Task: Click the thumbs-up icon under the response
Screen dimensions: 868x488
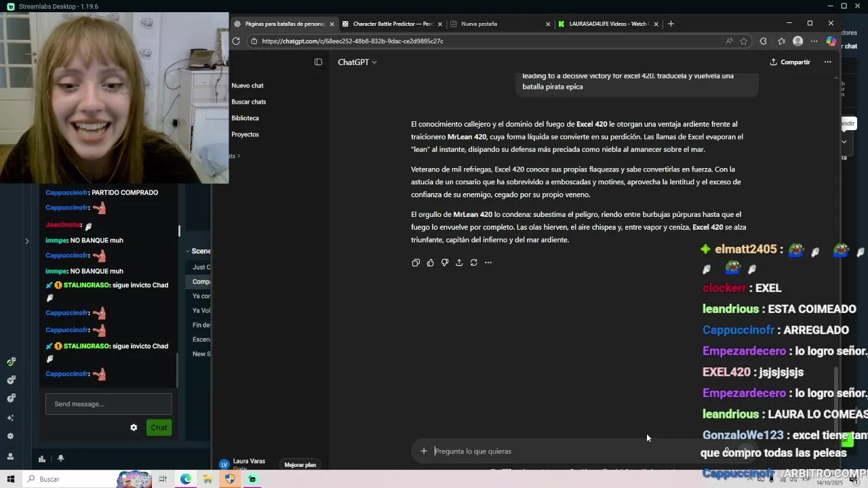Action: pos(430,262)
